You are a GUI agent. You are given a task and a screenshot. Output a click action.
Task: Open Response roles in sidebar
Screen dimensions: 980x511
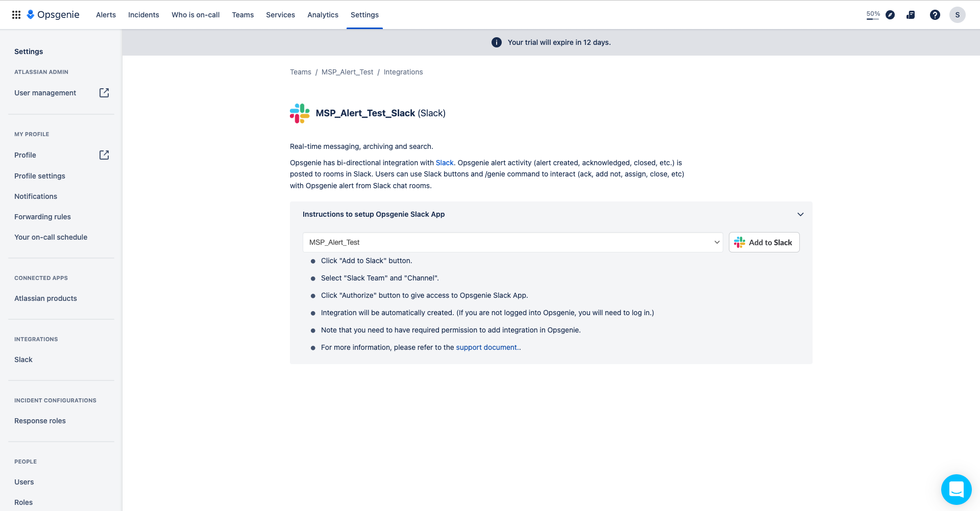[x=40, y=421]
